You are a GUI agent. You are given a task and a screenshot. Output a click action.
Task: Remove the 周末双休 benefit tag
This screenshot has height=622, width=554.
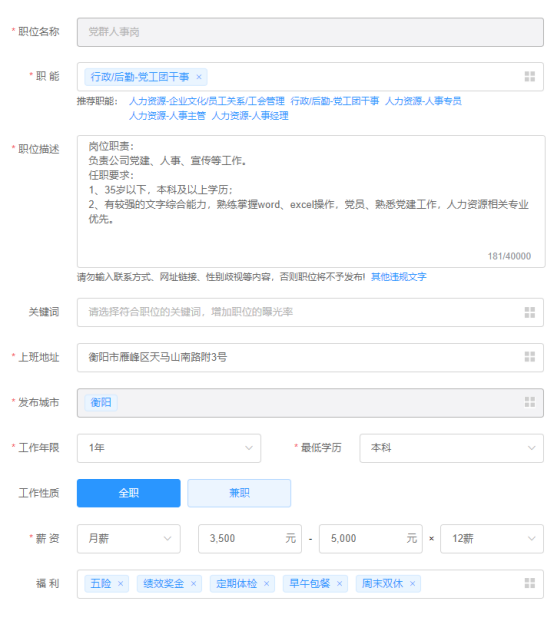click(412, 584)
